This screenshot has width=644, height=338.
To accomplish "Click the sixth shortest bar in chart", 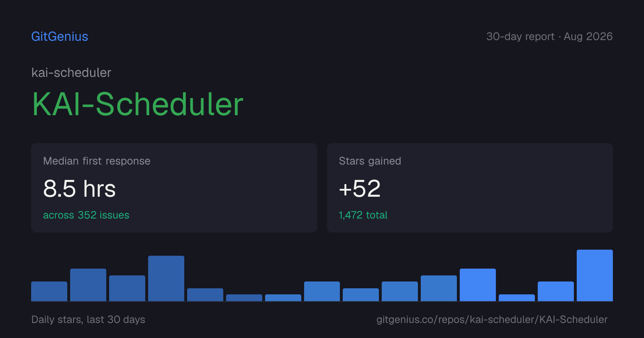I will click(x=244, y=298).
